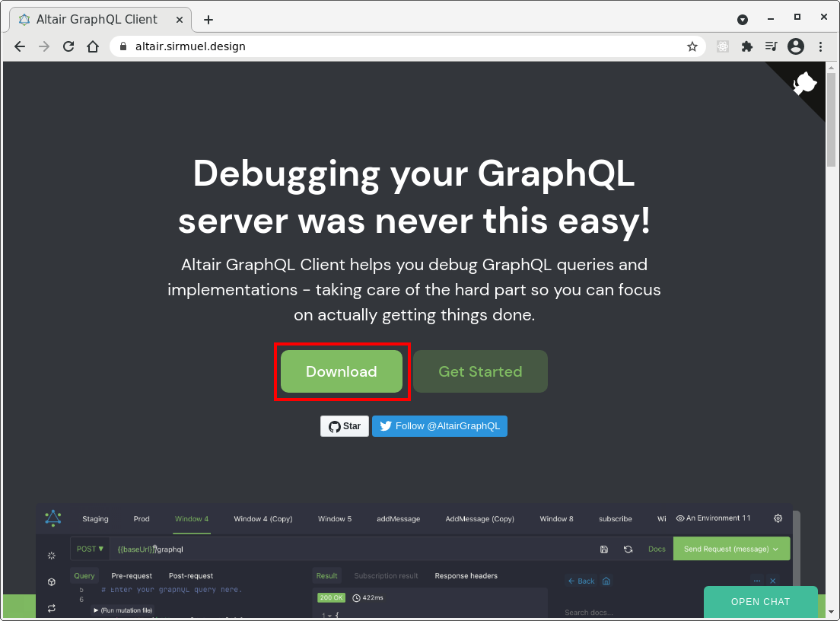The image size is (840, 621).
Task: Click the padlock site info icon
Action: [x=123, y=46]
